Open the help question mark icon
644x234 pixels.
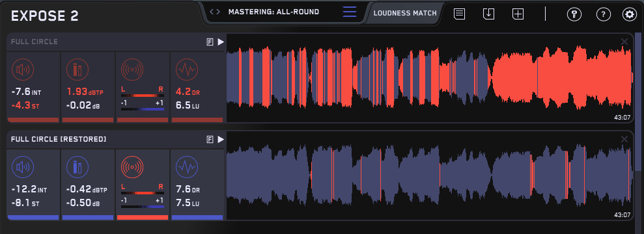pos(603,14)
